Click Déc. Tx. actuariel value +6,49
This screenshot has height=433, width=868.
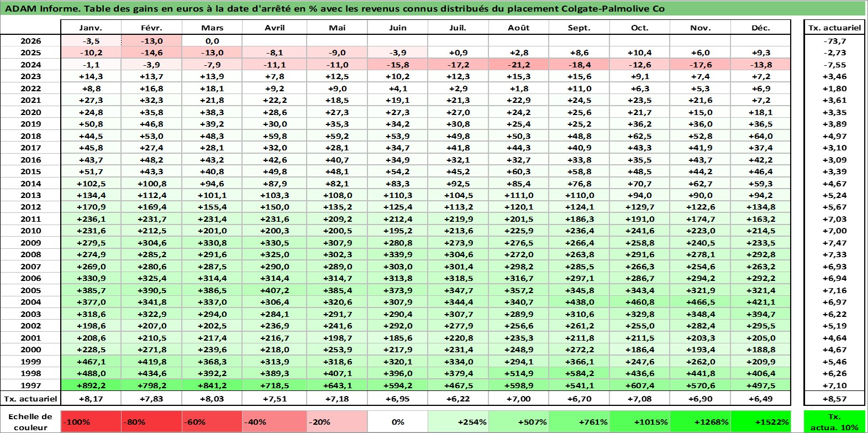pos(761,399)
